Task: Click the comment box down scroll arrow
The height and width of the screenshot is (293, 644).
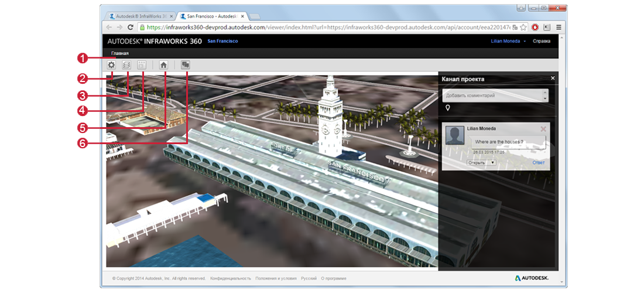Action: click(x=546, y=99)
